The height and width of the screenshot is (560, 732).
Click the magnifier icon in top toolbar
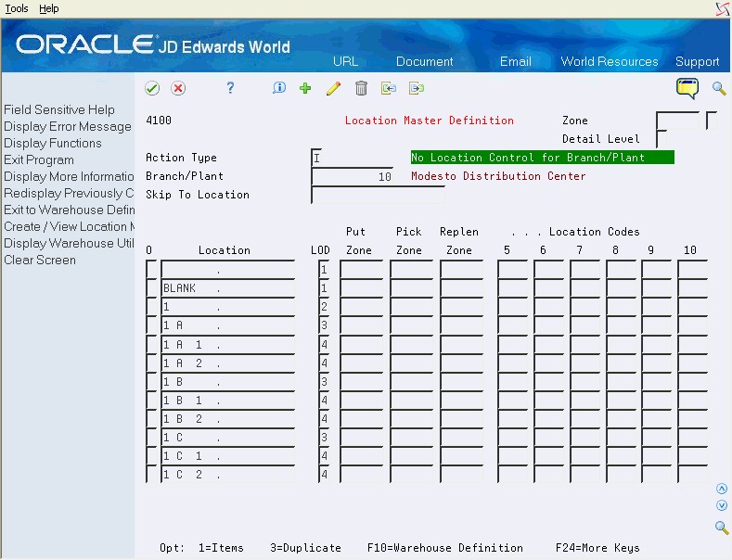click(x=719, y=88)
